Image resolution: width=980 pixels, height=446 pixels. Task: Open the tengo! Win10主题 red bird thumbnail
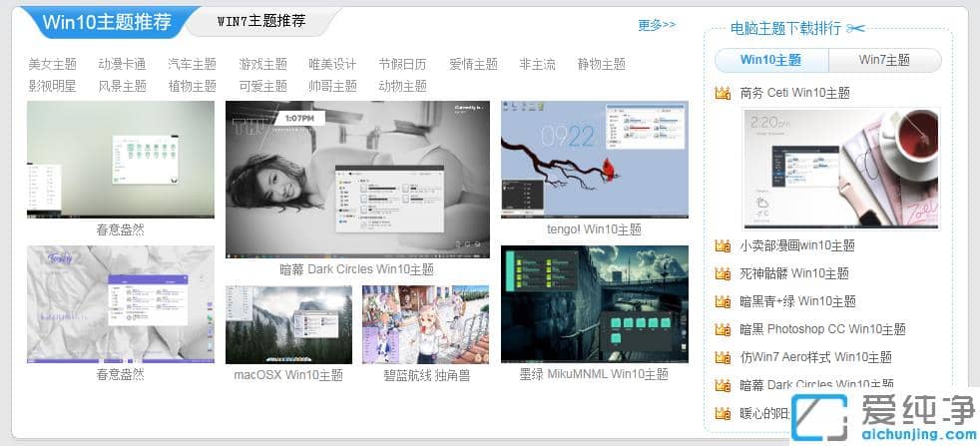pos(594,160)
